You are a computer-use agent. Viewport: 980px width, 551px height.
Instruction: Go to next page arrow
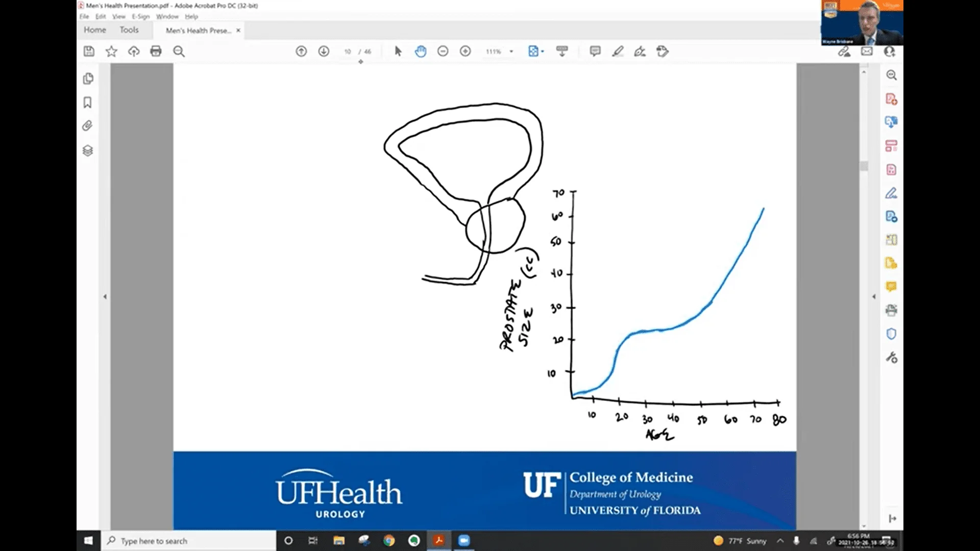tap(324, 51)
